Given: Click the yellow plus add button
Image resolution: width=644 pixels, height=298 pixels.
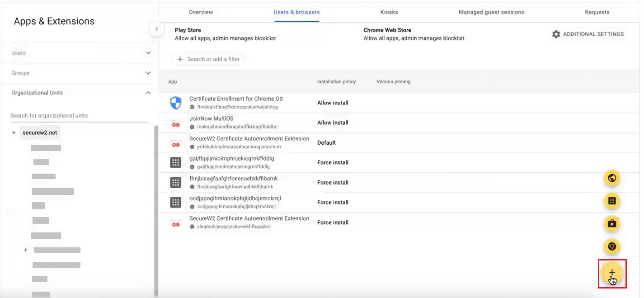Looking at the screenshot, I should (x=612, y=273).
